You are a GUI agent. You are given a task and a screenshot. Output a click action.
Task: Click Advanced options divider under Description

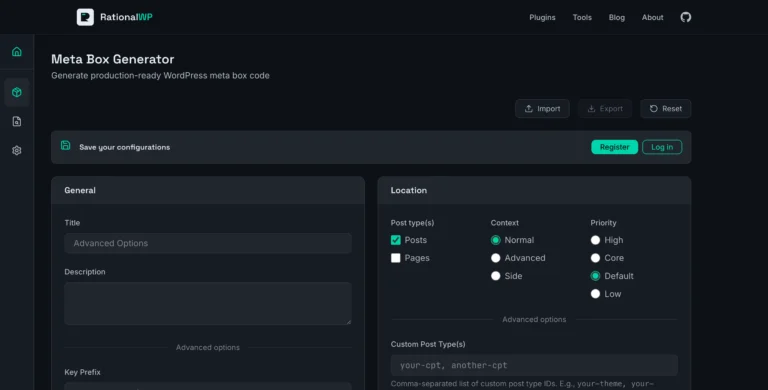click(208, 347)
